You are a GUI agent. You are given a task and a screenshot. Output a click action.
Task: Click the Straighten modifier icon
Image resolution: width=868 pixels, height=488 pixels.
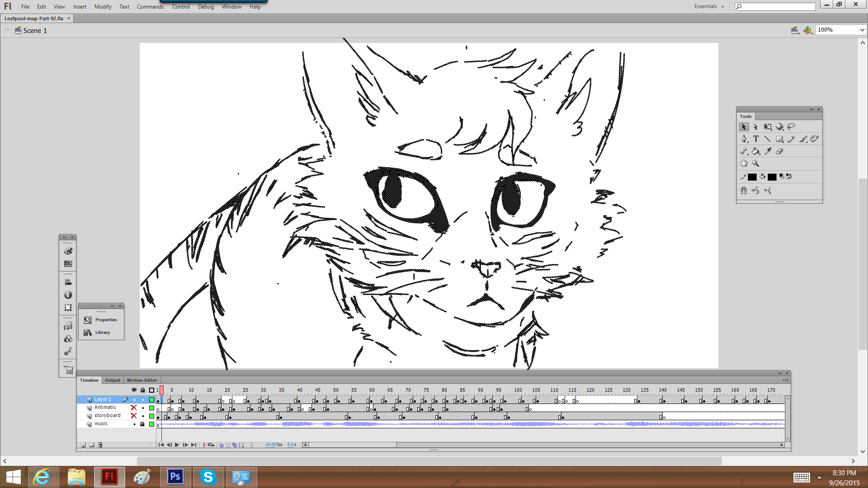[768, 191]
